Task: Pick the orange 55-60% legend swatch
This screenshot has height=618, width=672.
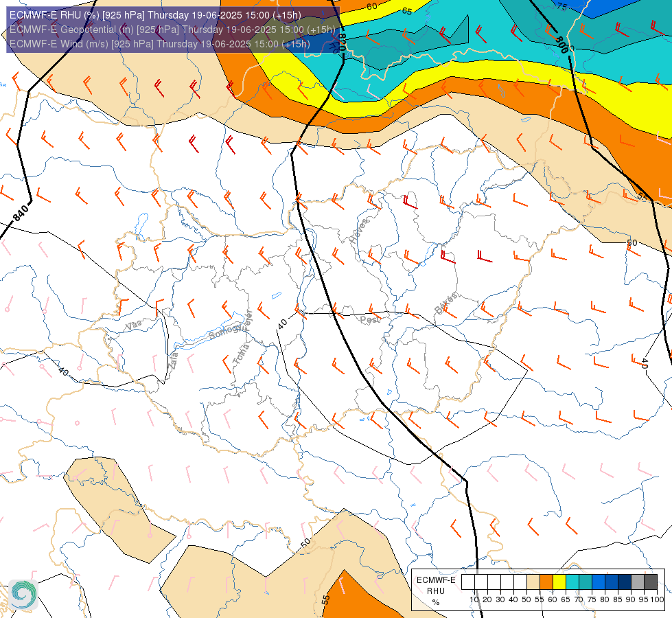Action: click(x=546, y=582)
